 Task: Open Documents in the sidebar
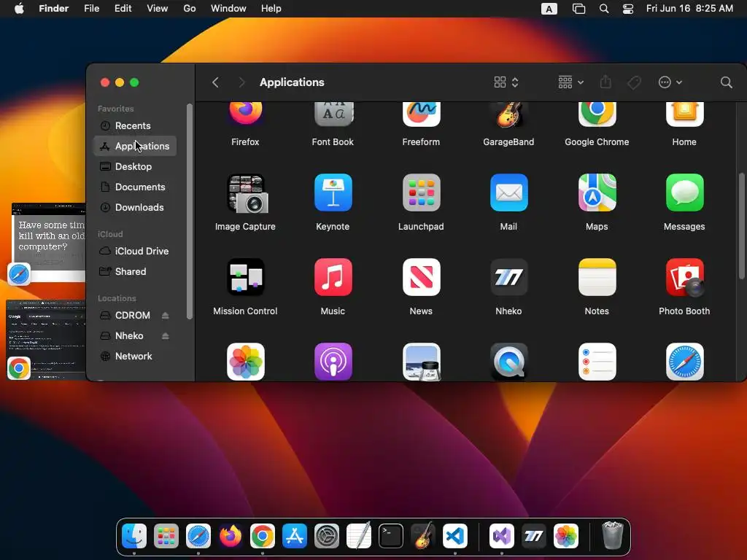pos(135,187)
